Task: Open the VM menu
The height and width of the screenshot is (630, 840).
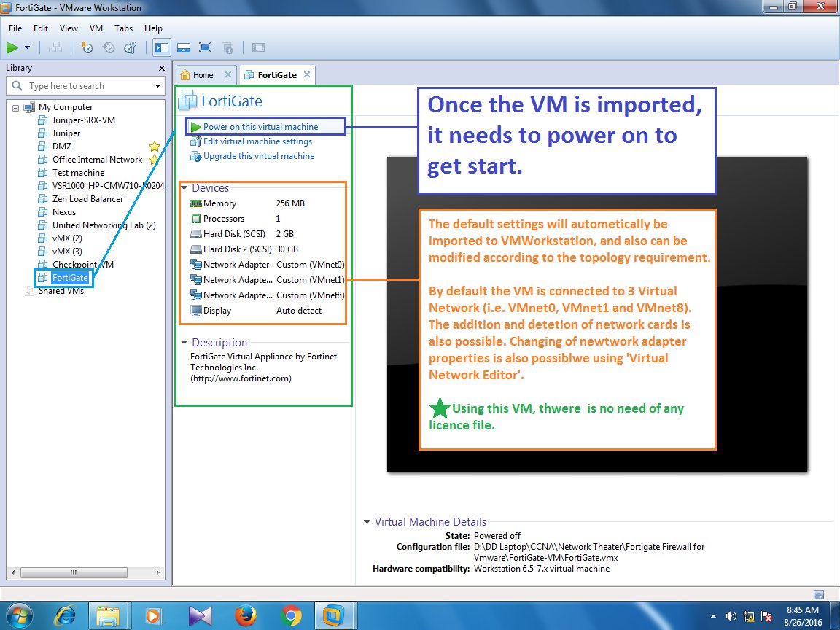Action: pos(96,28)
